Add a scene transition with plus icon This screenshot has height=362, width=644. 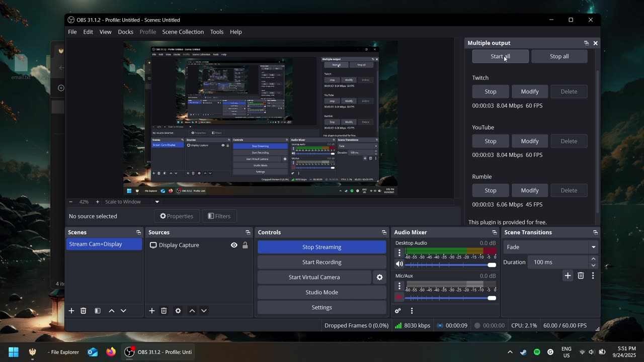pyautogui.click(x=568, y=276)
